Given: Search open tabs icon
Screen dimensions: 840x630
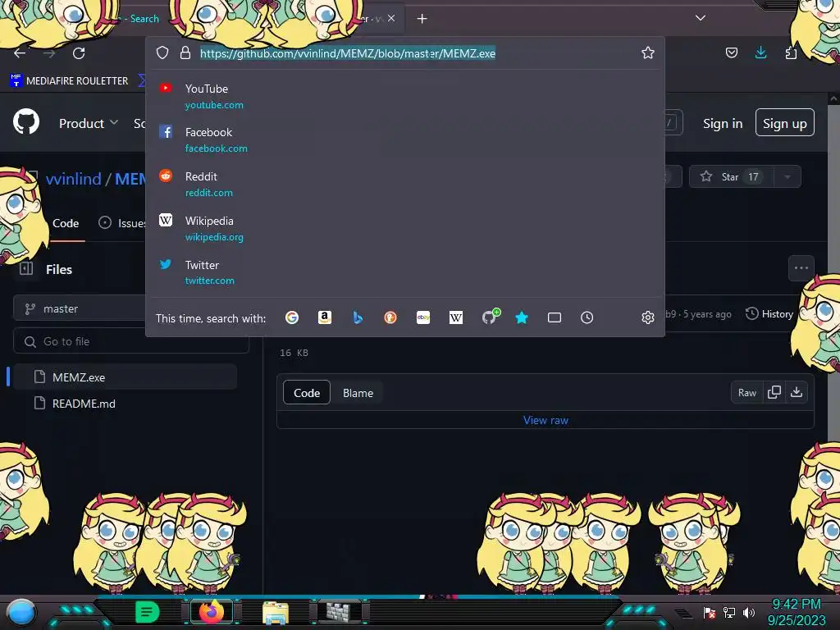Looking at the screenshot, I should (555, 317).
